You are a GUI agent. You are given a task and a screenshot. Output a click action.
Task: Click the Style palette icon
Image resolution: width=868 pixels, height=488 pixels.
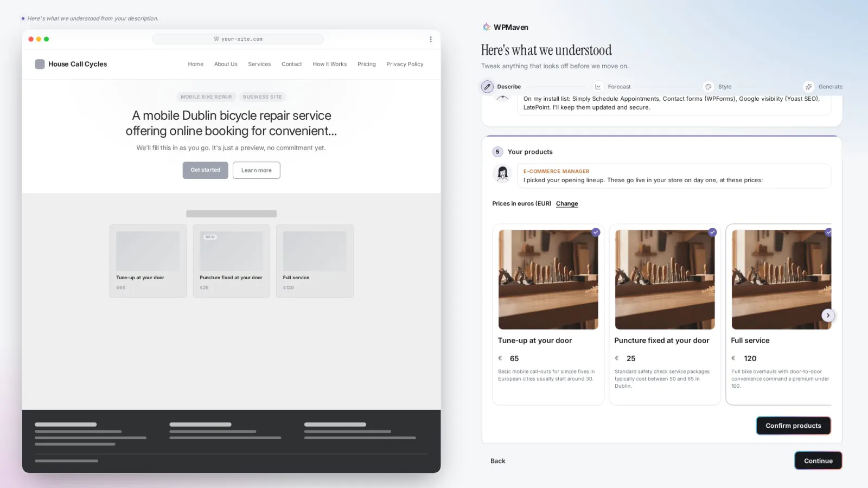[708, 87]
